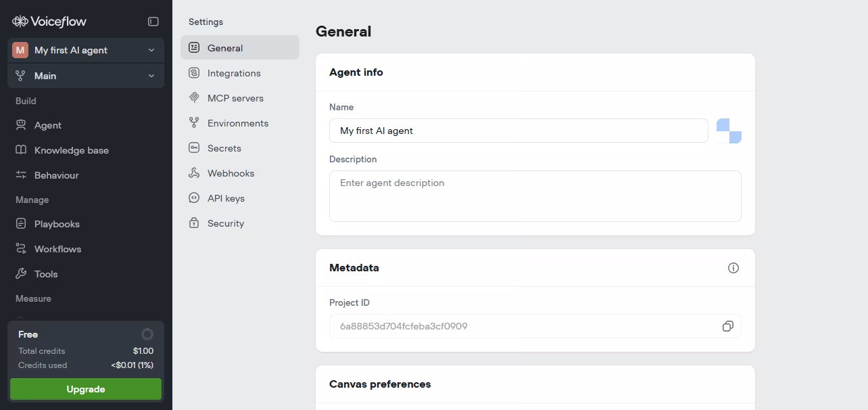
Task: Click the Main branch icon
Action: 20,76
